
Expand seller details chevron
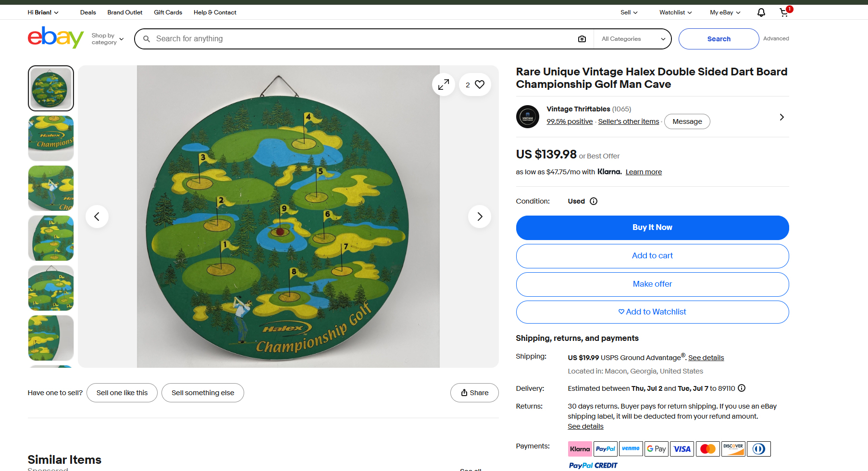tap(781, 117)
